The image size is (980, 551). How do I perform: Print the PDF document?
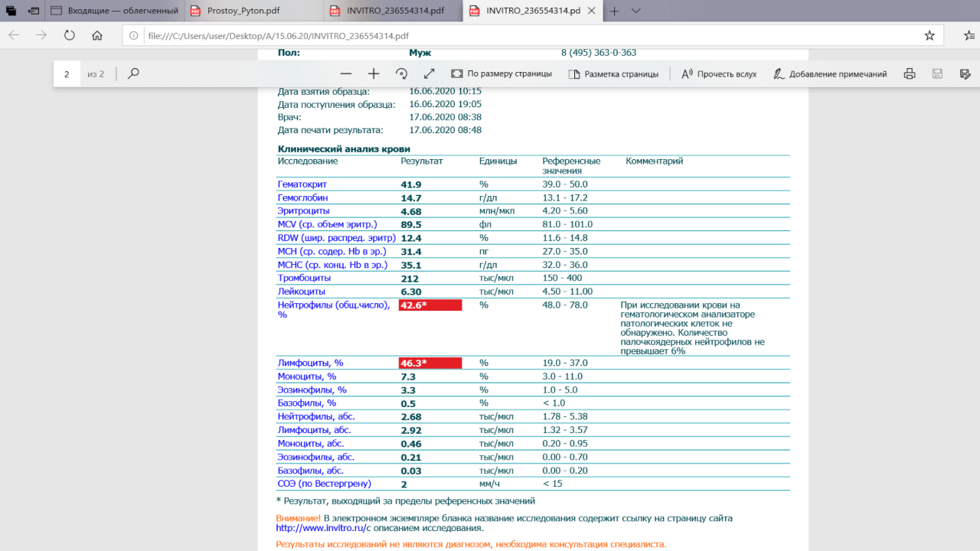tap(910, 74)
